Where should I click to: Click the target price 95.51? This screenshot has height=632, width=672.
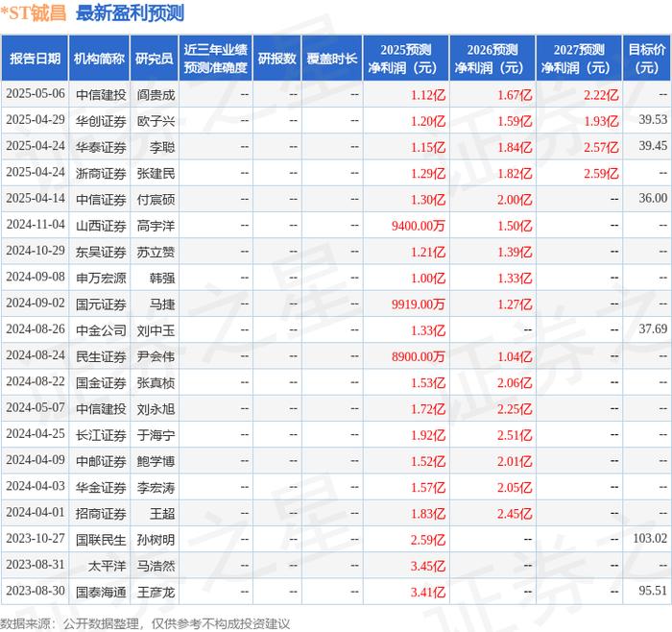tap(653, 591)
